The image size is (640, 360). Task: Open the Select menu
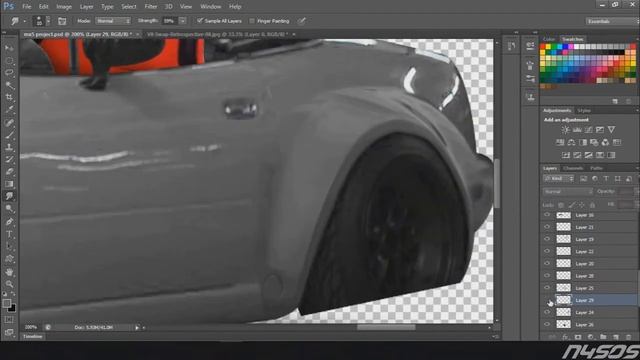129,7
